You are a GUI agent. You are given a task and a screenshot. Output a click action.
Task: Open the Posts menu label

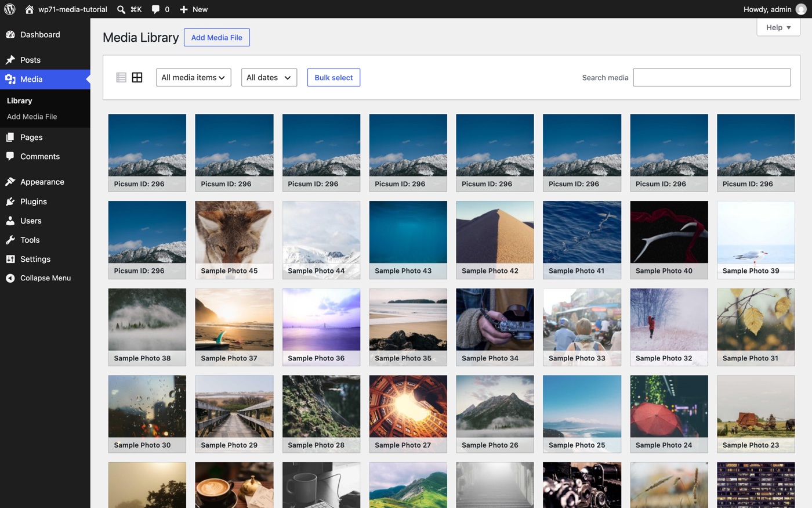pyautogui.click(x=30, y=60)
